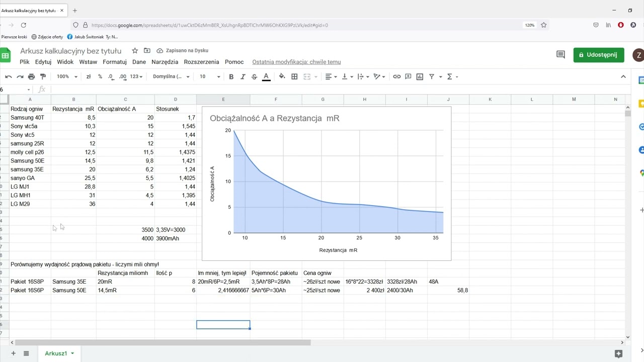Redo the last undone action
The height and width of the screenshot is (362, 644).
pos(20,76)
